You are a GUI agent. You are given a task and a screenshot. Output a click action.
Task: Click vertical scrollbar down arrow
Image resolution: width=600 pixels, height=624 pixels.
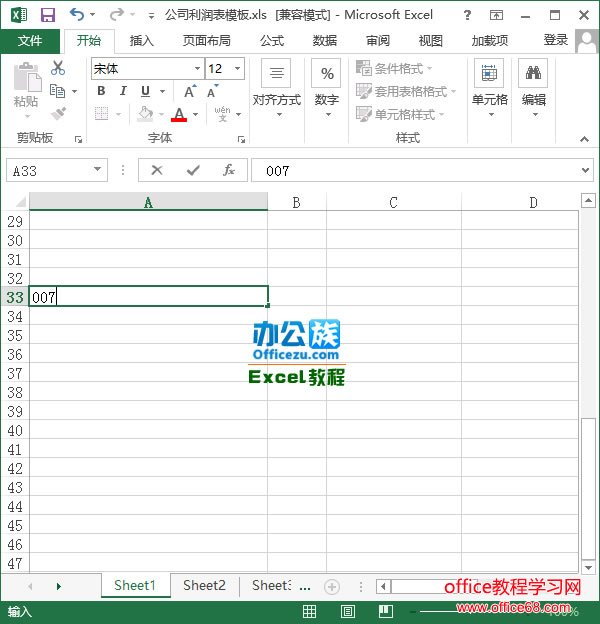588,567
